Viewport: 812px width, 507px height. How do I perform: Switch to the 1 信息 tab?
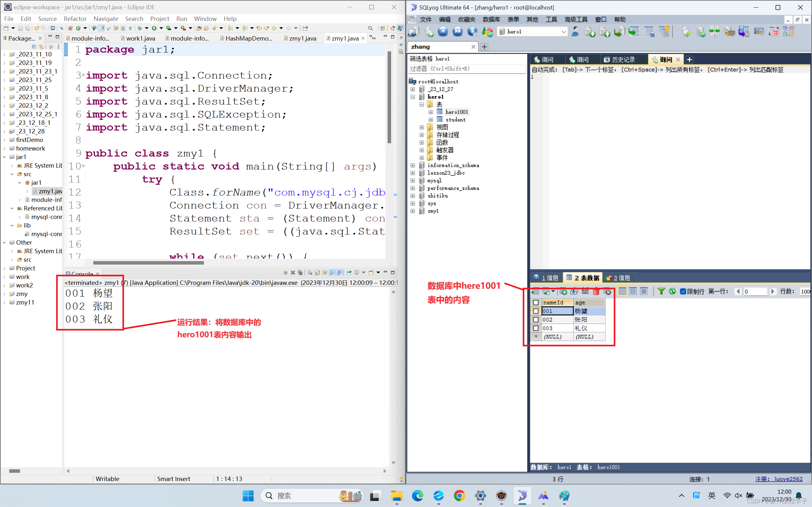pyautogui.click(x=546, y=278)
